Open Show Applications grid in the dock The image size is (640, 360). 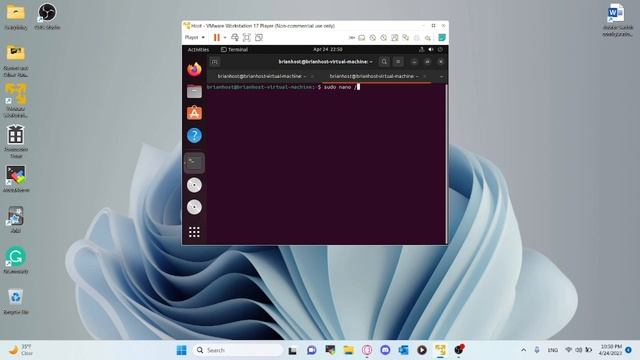point(194,232)
